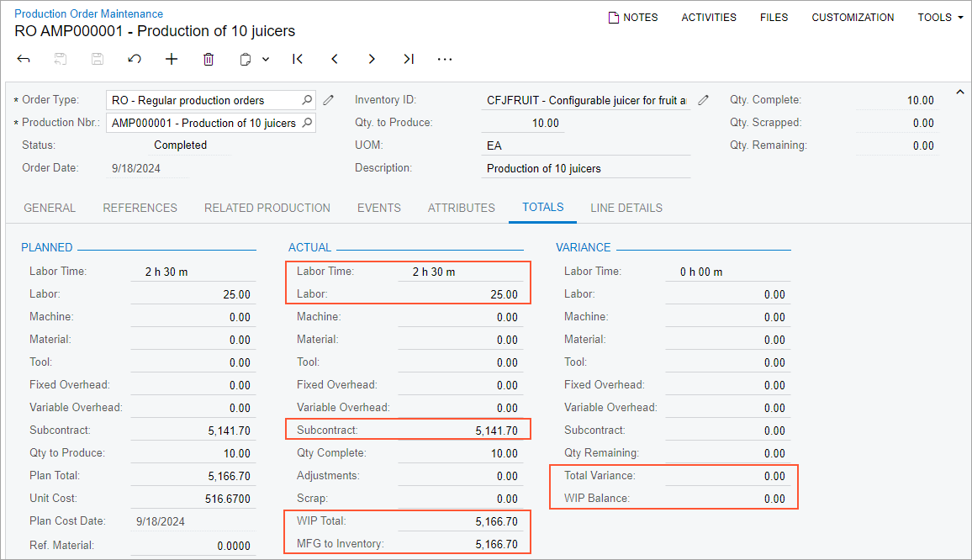
Task: Switch to the General tab
Action: 50,208
